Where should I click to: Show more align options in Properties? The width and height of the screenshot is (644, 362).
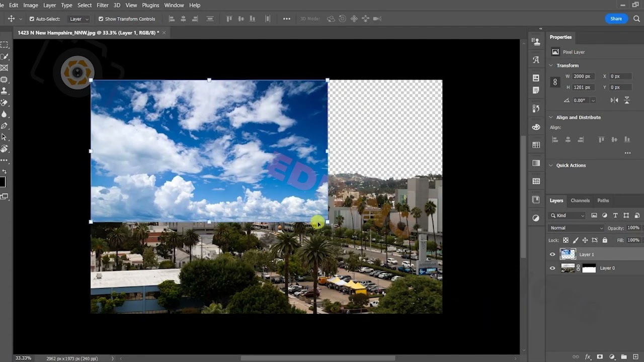tap(627, 153)
